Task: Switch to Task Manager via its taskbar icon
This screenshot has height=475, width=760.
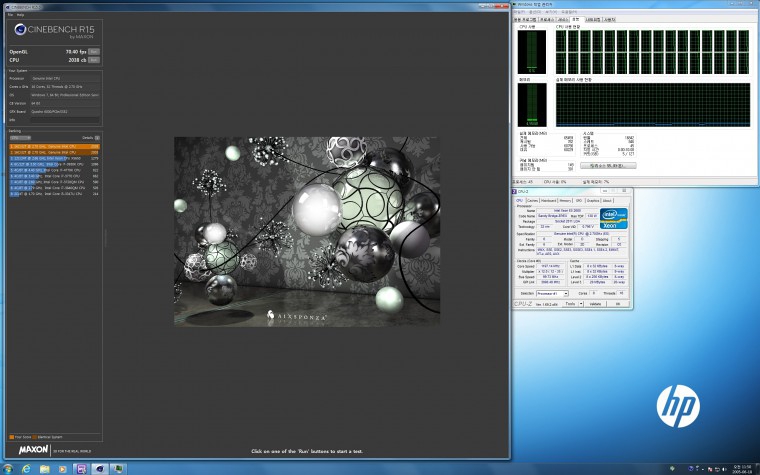Action: pos(118,469)
